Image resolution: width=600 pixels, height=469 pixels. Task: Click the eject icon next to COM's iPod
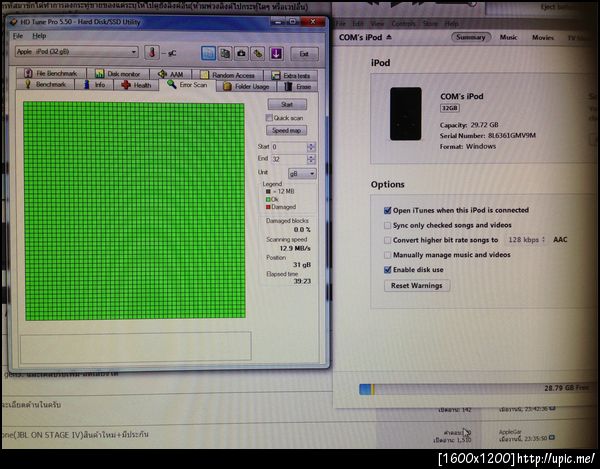coord(389,37)
